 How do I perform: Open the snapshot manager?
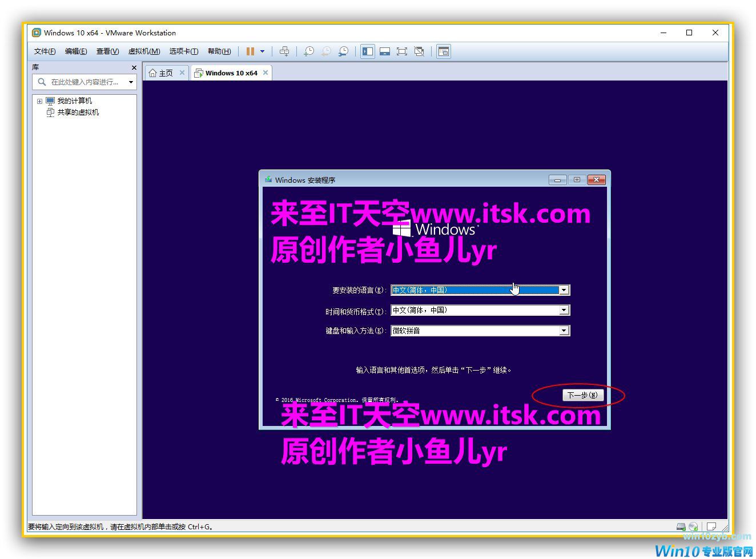343,51
